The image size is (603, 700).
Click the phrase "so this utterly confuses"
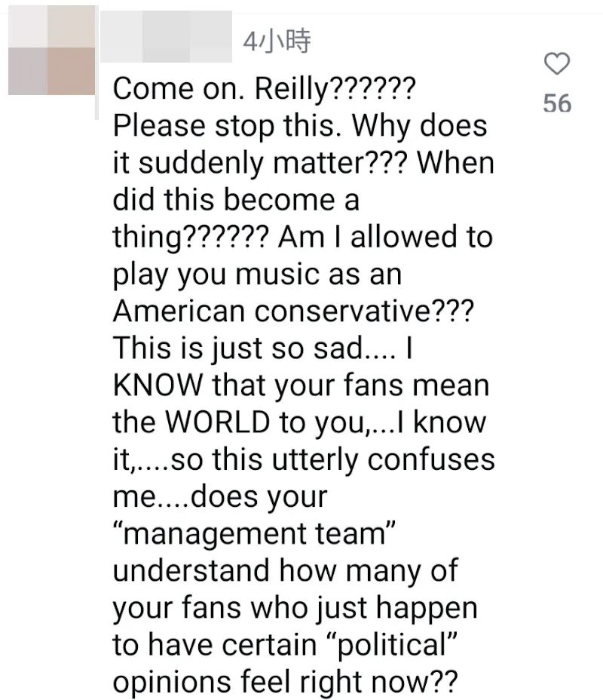(333, 459)
